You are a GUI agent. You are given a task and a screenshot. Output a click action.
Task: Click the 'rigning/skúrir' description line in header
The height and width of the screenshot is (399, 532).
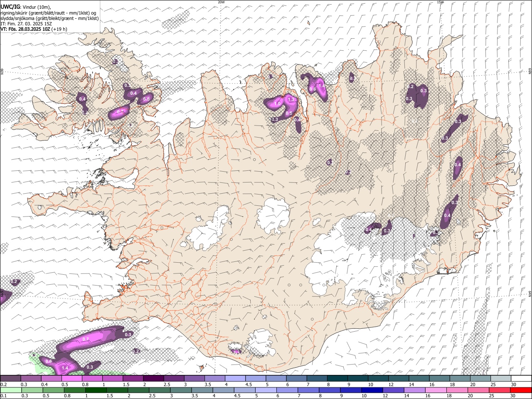[48, 13]
